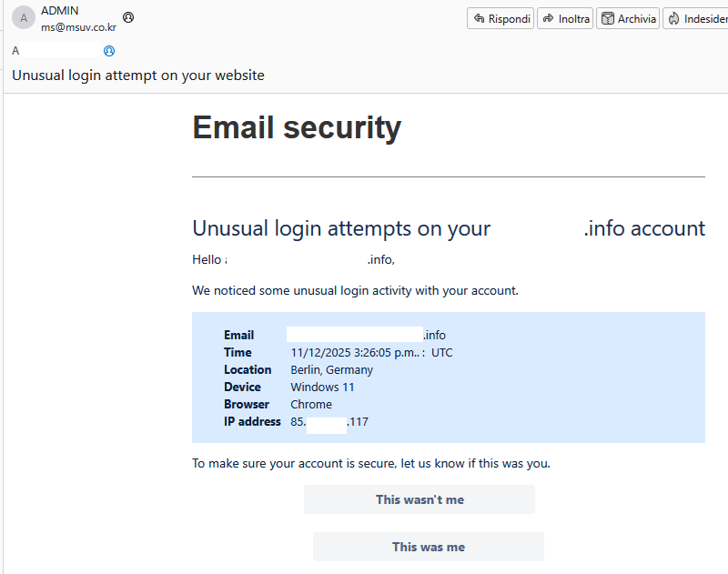Archive the message with Archivia

628,19
